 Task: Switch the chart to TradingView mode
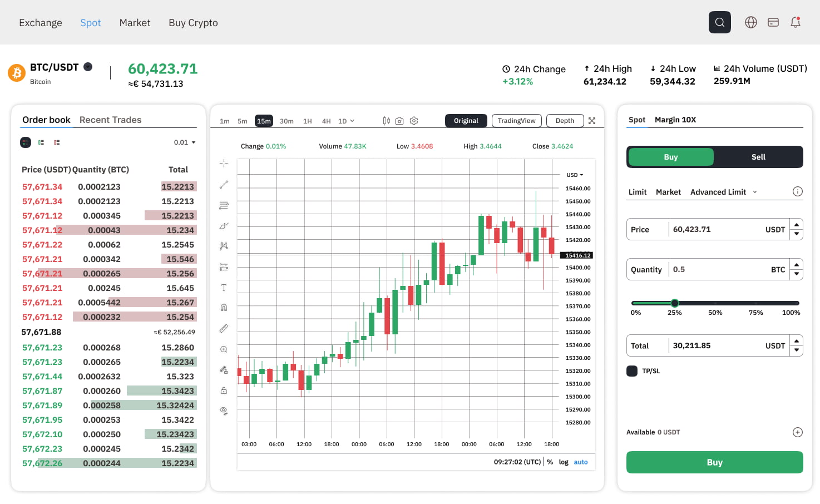click(516, 120)
